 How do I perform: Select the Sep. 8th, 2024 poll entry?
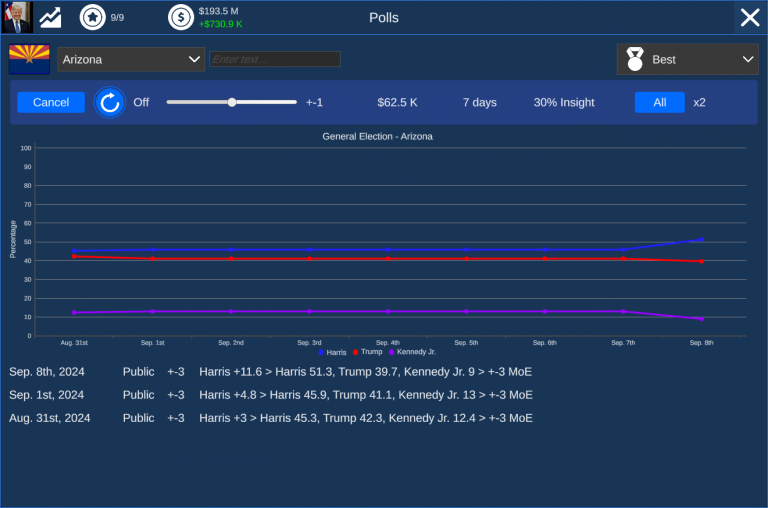click(x=270, y=371)
